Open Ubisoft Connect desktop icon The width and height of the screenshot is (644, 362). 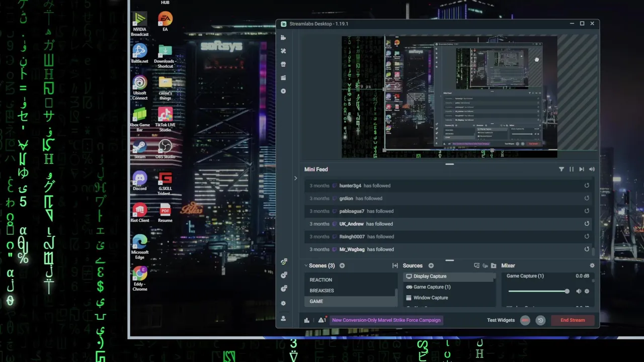coord(140,88)
